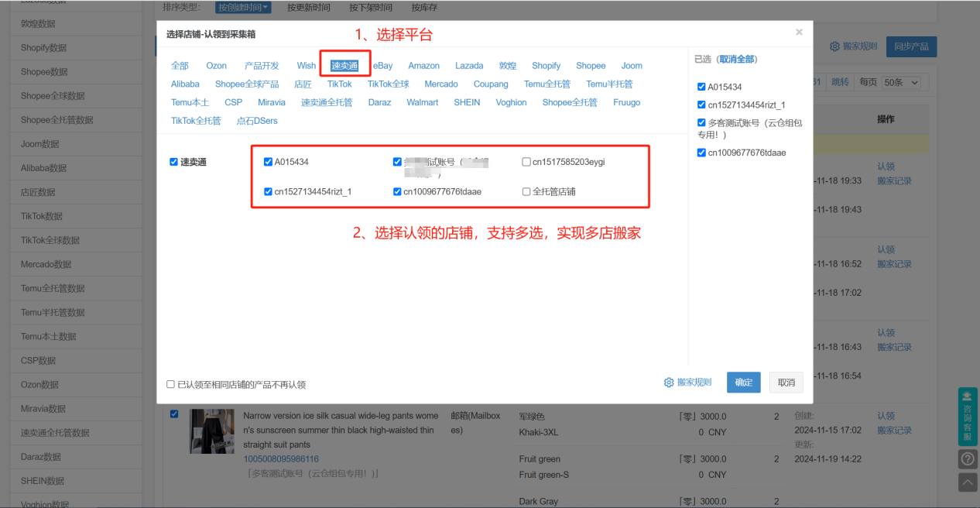980x508 pixels.
Task: Close the store selection dialog
Action: (799, 33)
